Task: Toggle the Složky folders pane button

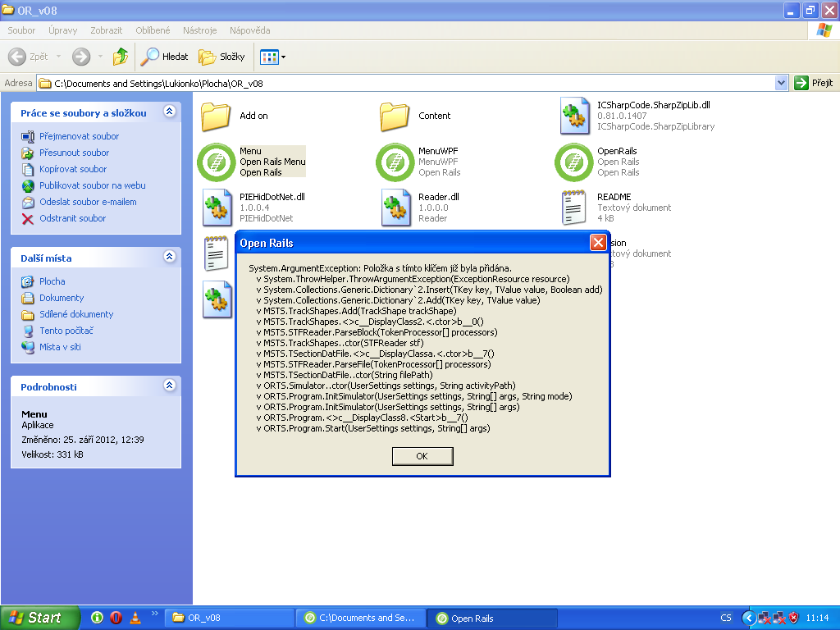Action: click(x=222, y=57)
